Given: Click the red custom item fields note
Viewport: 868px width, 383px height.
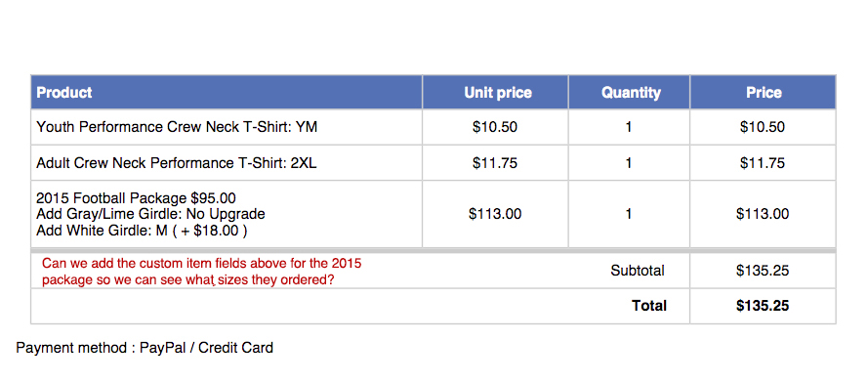Looking at the screenshot, I should 201,272.
